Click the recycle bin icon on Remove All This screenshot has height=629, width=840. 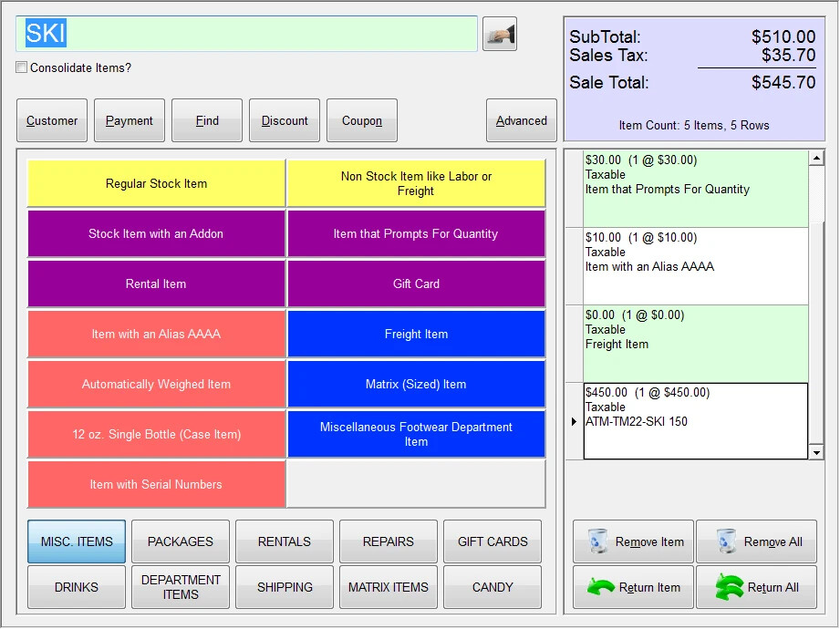coord(726,541)
